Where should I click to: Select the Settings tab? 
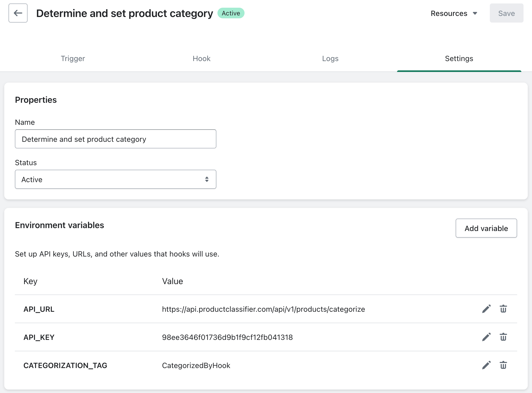click(x=459, y=58)
